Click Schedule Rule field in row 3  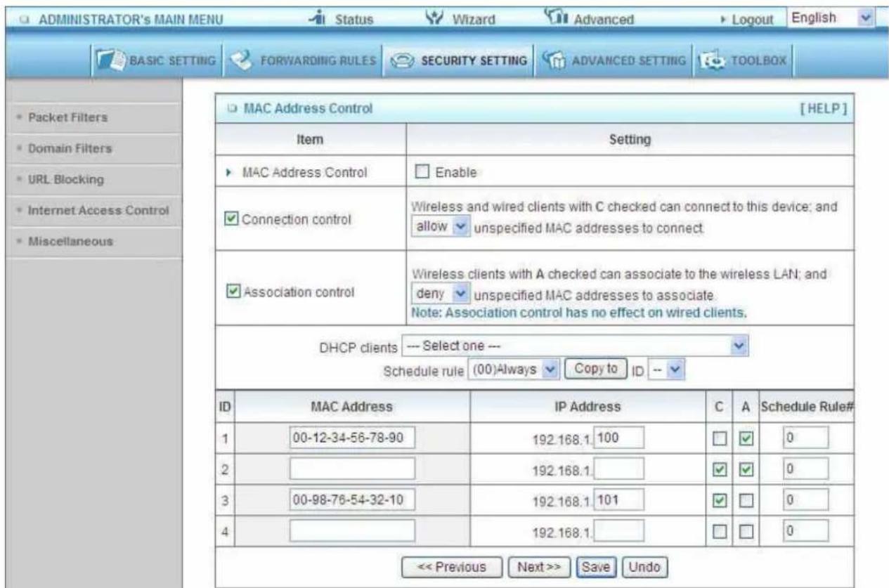click(807, 501)
